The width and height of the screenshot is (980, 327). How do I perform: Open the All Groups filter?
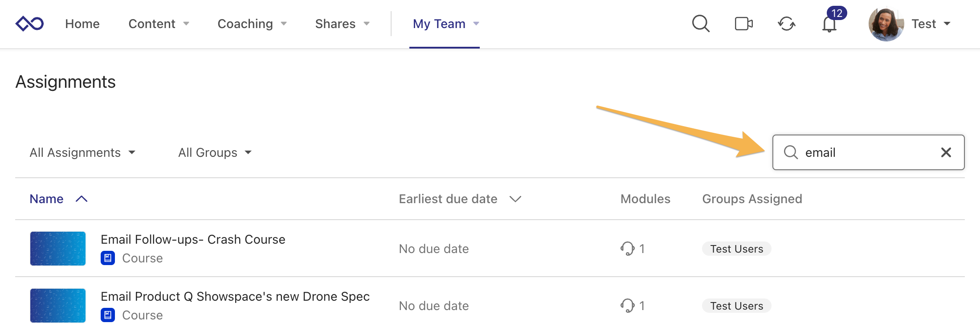214,152
